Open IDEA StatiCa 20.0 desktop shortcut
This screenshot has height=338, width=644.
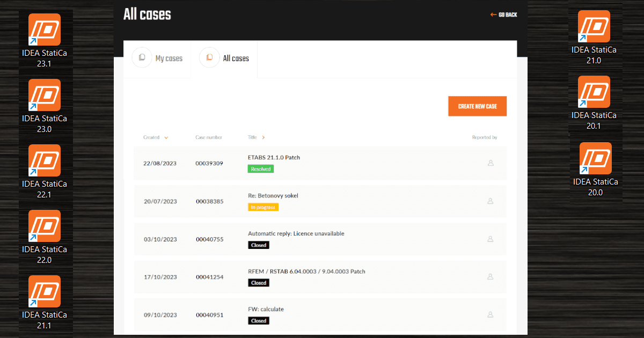596,170
